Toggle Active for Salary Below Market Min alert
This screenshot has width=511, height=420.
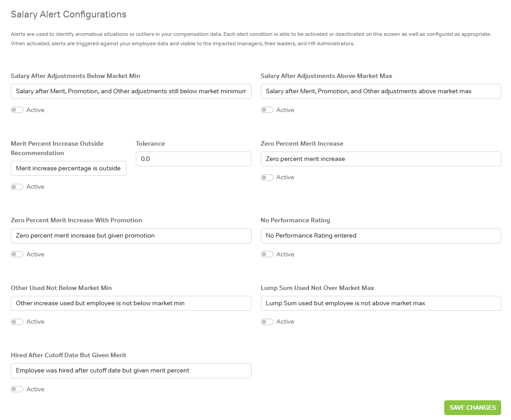point(17,110)
